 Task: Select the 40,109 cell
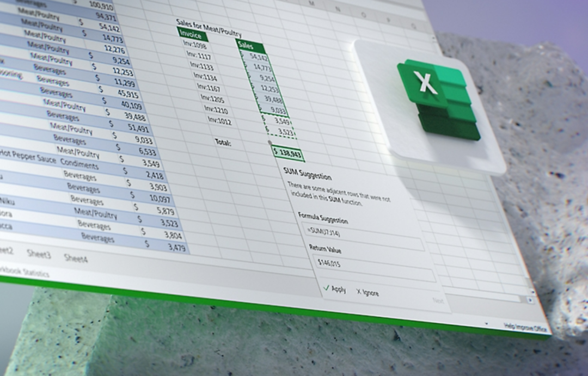click(x=131, y=106)
